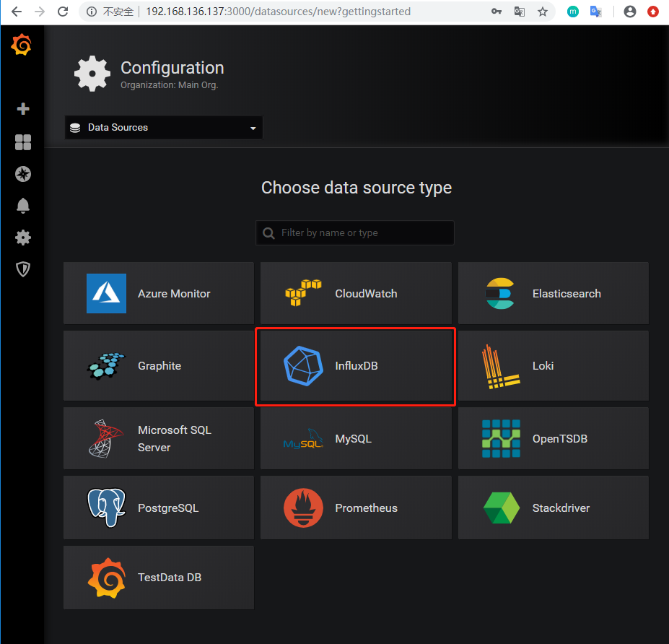Image resolution: width=669 pixels, height=644 pixels.
Task: Open saved passwords key icon in address bar
Action: tap(497, 12)
